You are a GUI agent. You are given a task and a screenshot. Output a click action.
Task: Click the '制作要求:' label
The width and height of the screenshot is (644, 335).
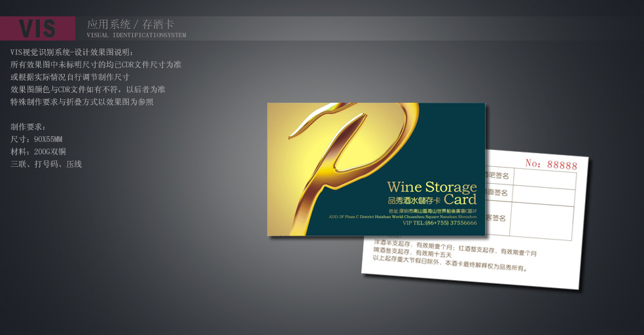(x=28, y=127)
